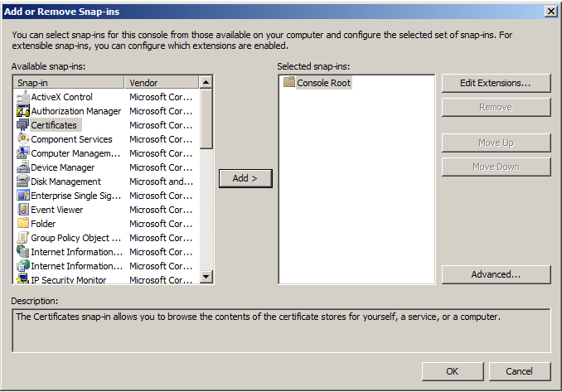This screenshot has width=562, height=392.
Task: Sort by the Vendor column header
Action: pyautogui.click(x=162, y=83)
